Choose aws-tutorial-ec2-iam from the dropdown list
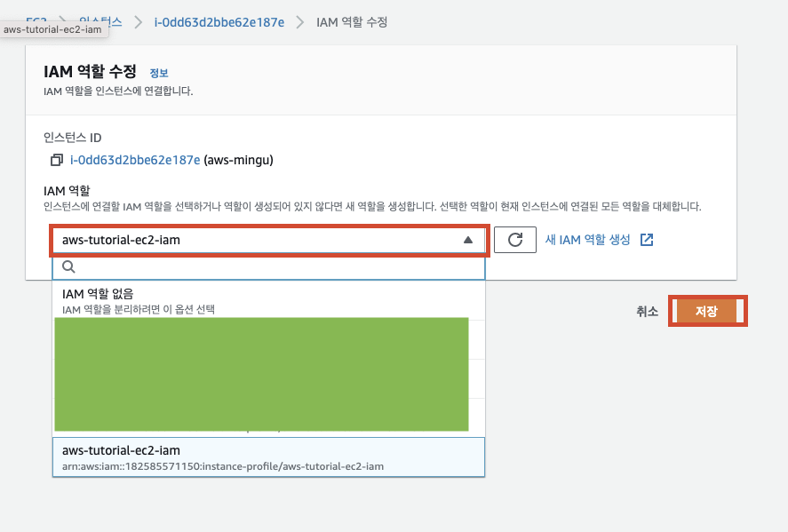The image size is (788, 532). (269, 457)
